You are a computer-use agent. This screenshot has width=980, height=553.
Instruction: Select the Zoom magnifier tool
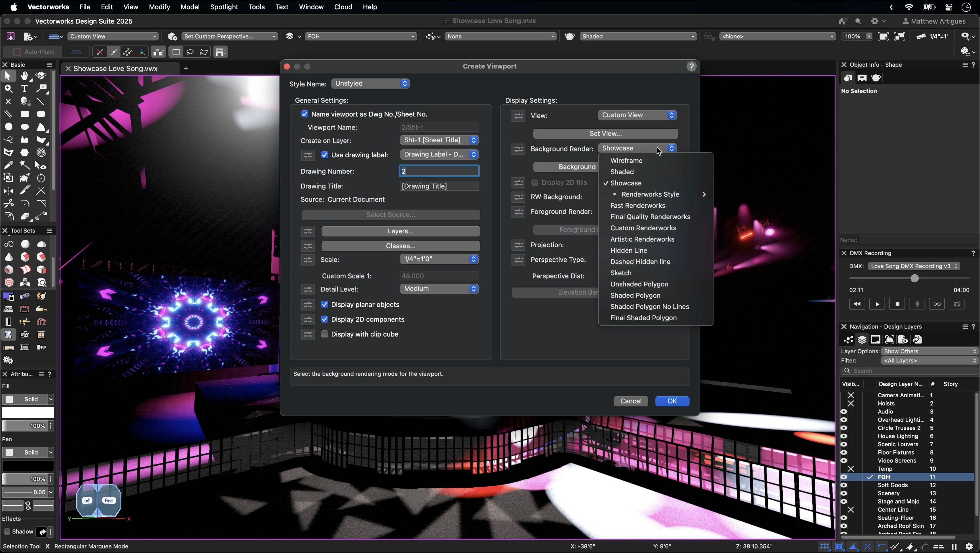tap(8, 89)
